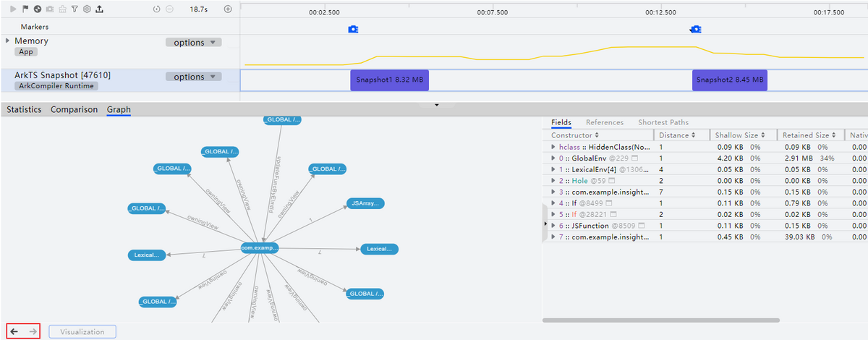Click the first camera marker on timeline
Screen dimensions: 868x340
pos(353,30)
